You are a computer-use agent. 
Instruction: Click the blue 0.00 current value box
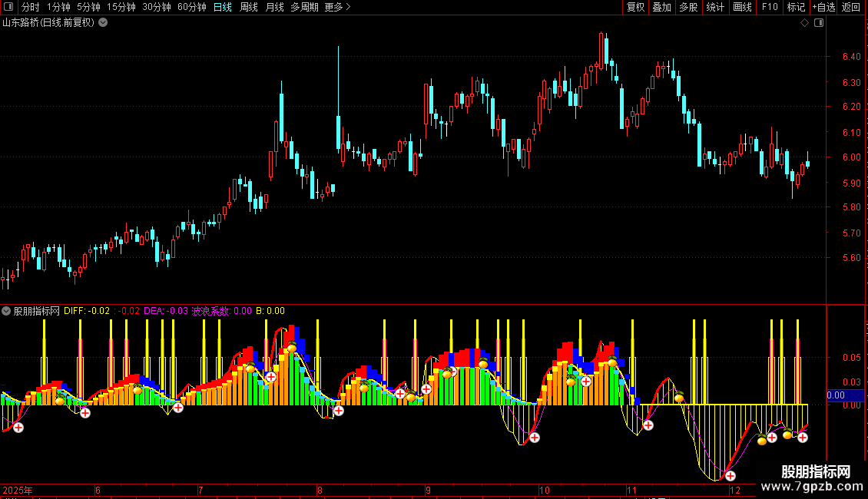(x=845, y=395)
